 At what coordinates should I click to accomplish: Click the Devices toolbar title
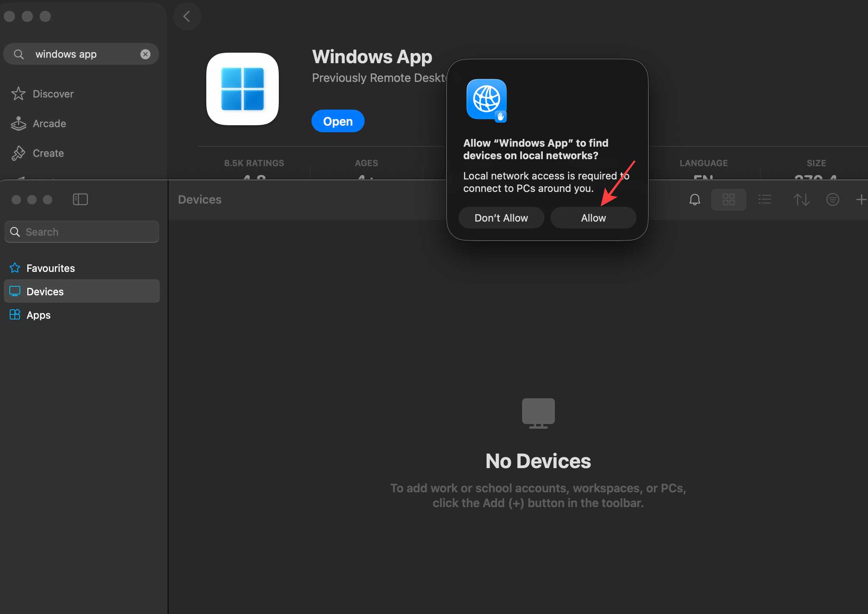point(200,200)
